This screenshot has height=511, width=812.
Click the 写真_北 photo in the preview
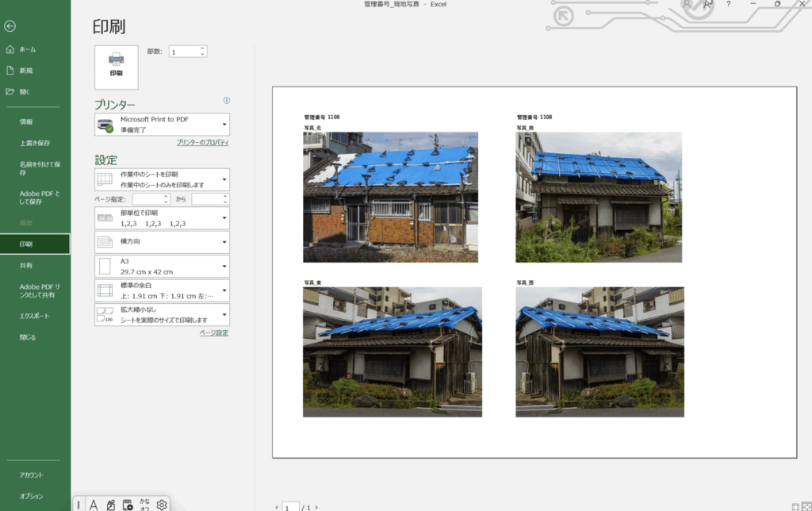(x=390, y=197)
